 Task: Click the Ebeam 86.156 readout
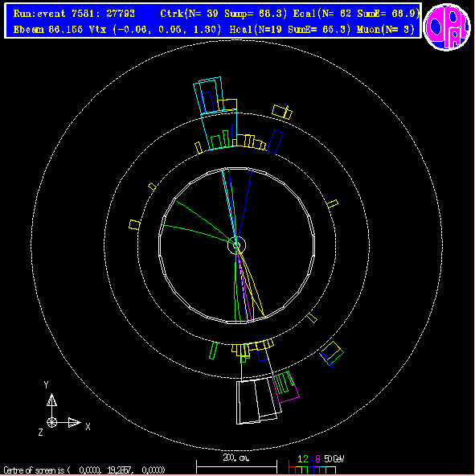(48, 30)
